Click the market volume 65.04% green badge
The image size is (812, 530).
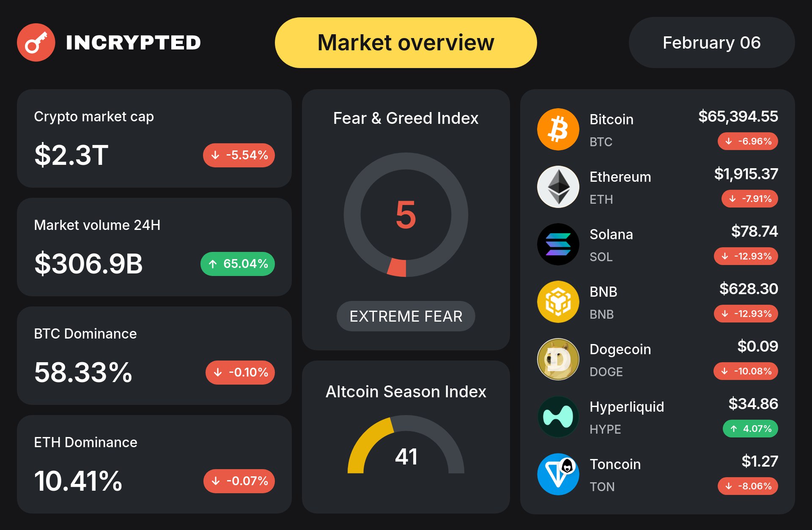tap(238, 264)
